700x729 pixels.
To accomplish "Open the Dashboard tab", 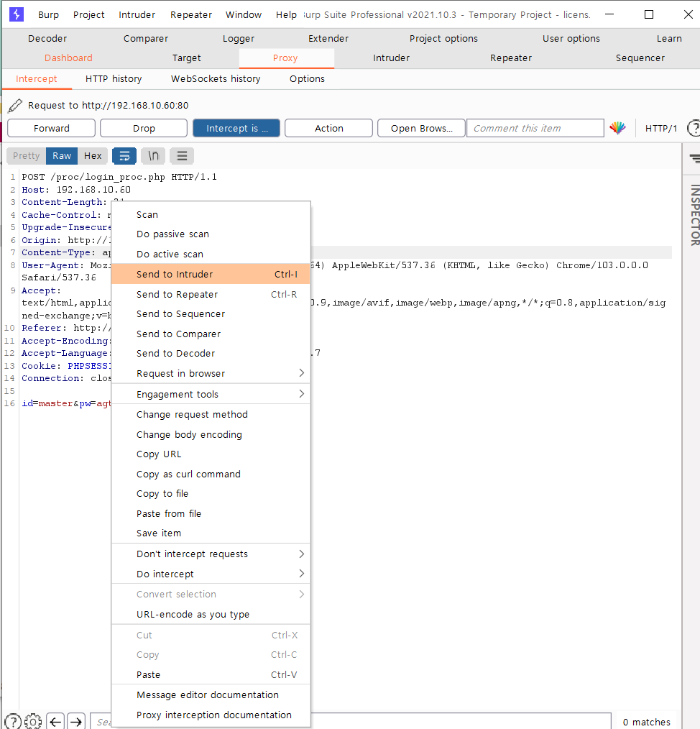I will click(x=69, y=58).
